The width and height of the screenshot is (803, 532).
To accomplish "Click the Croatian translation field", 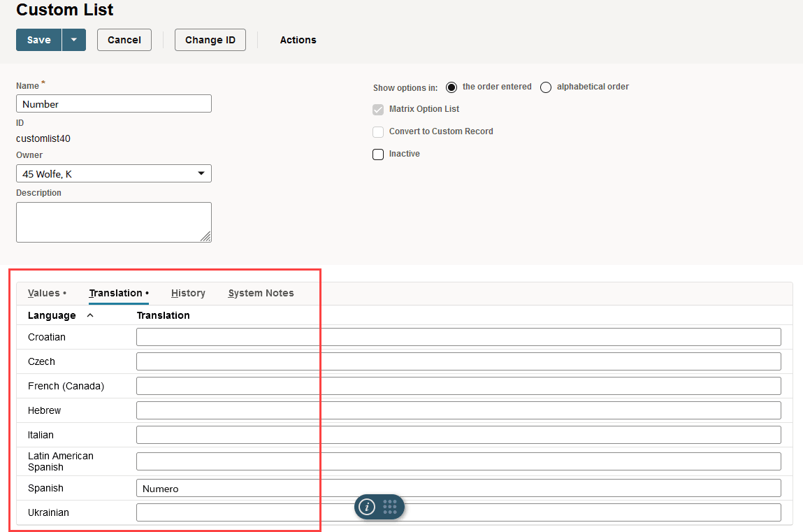I will (x=458, y=337).
